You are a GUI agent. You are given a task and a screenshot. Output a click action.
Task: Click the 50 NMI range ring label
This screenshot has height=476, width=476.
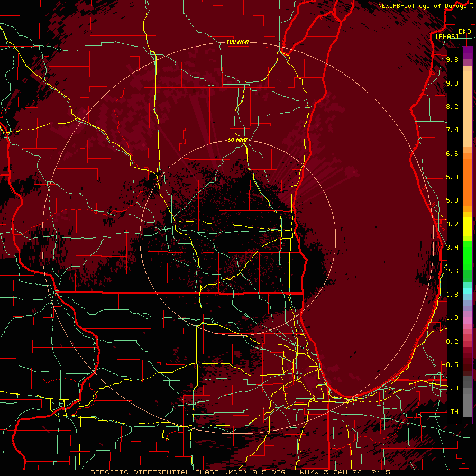pyautogui.click(x=237, y=140)
